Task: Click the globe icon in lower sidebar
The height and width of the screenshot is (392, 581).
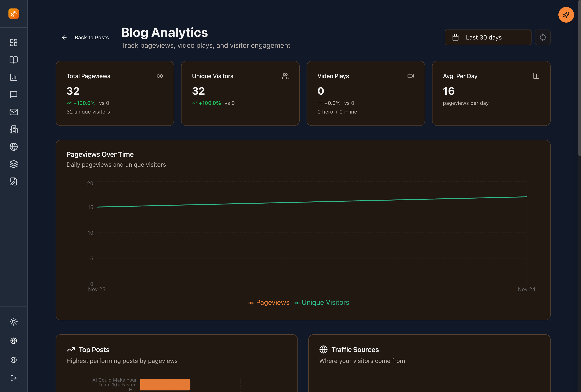Action: click(x=13, y=341)
